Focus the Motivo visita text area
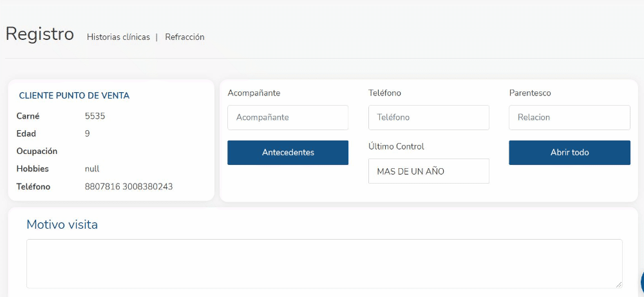 point(325,263)
